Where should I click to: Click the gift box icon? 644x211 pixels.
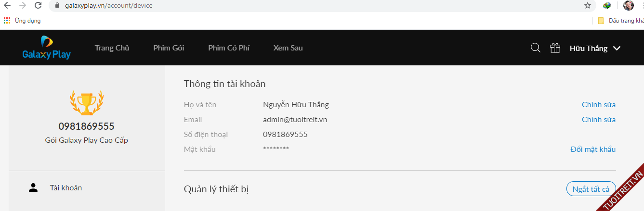tap(555, 48)
